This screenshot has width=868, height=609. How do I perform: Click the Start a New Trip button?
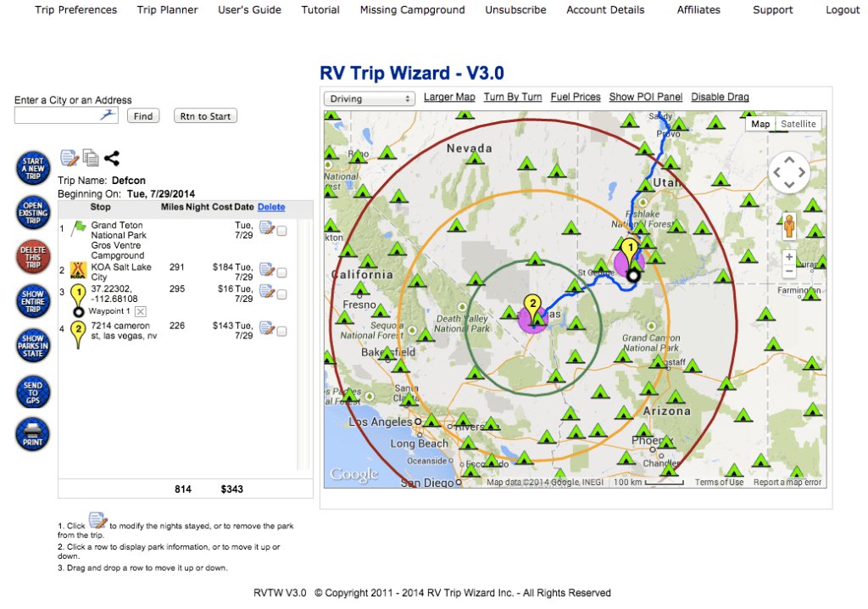pyautogui.click(x=33, y=168)
